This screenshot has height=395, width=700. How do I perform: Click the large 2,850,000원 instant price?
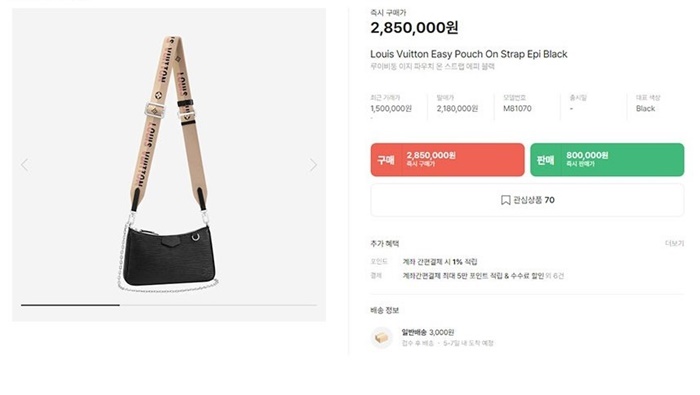(x=414, y=28)
